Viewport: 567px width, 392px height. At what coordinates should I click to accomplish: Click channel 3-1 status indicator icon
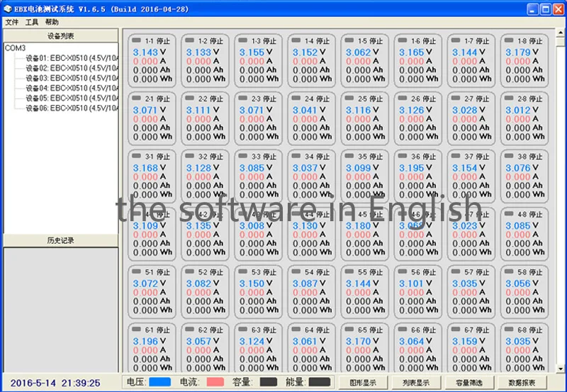pos(136,156)
